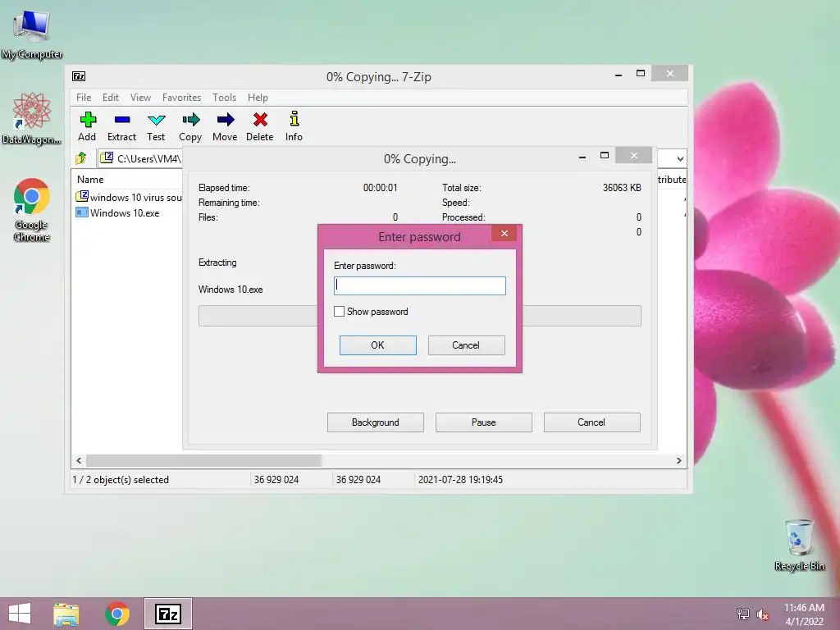This screenshot has width=840, height=630.
Task: Click the network tray icon
Action: point(742,614)
